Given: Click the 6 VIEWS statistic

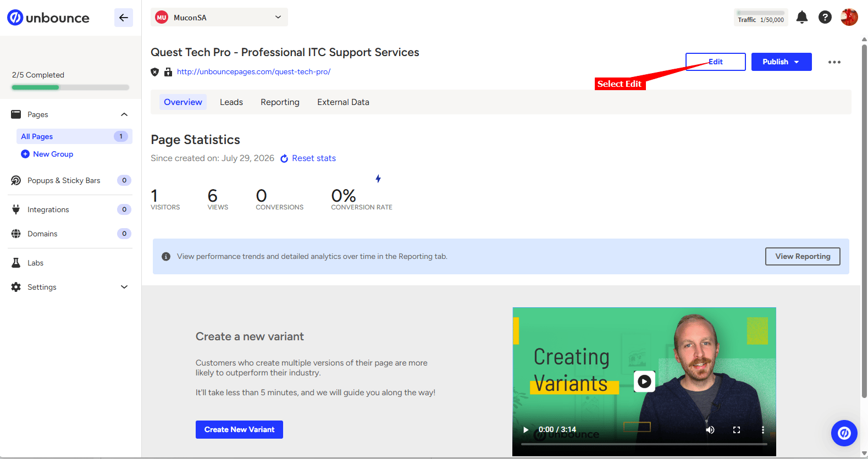Looking at the screenshot, I should coord(218,200).
